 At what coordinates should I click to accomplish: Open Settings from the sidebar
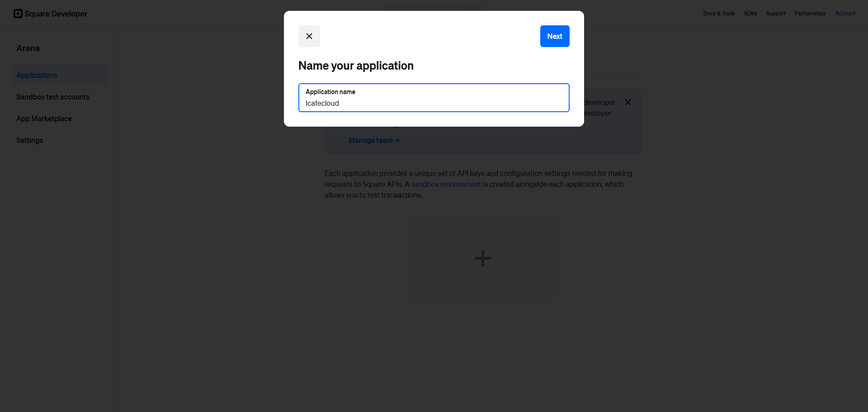tap(30, 140)
